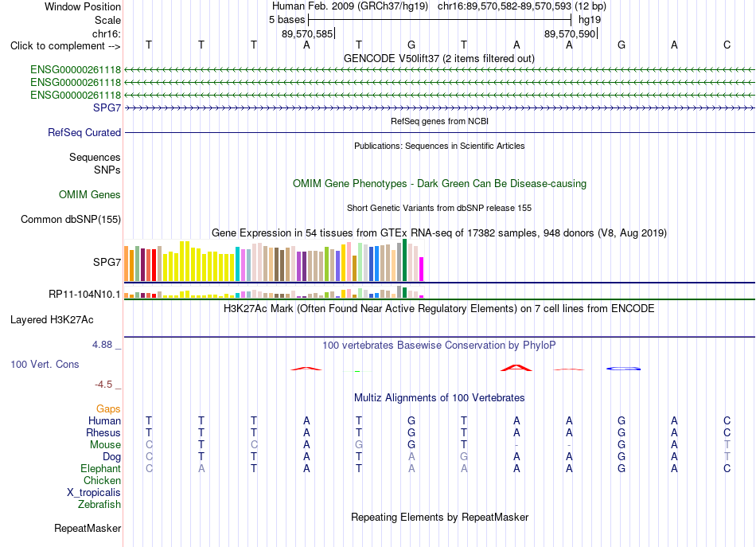The width and height of the screenshot is (756, 547).
Task: Click the 89,570,590 ruler coordinate
Action: (570, 33)
